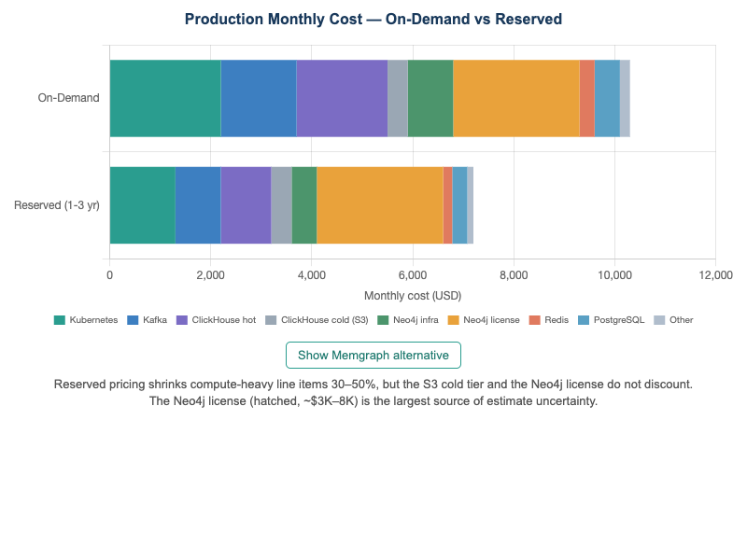
Task: Select the Reserved PostgreSQL light-blue segment
Action: point(459,205)
